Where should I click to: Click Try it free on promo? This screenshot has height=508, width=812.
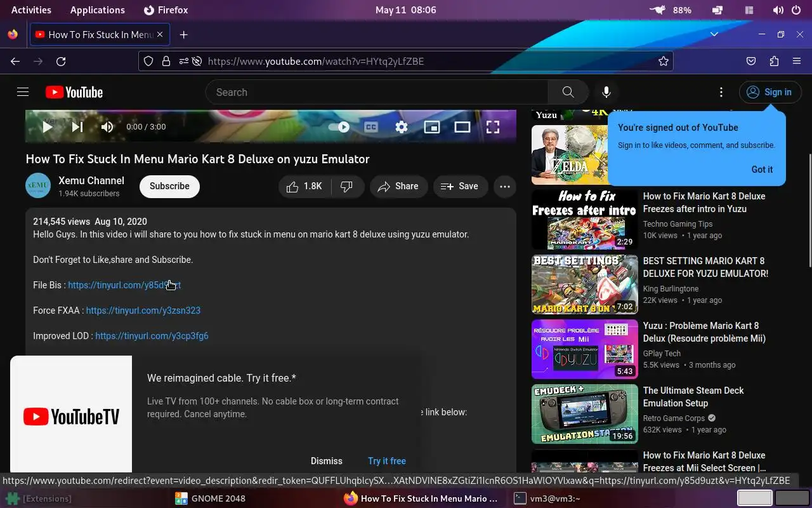[387, 461]
